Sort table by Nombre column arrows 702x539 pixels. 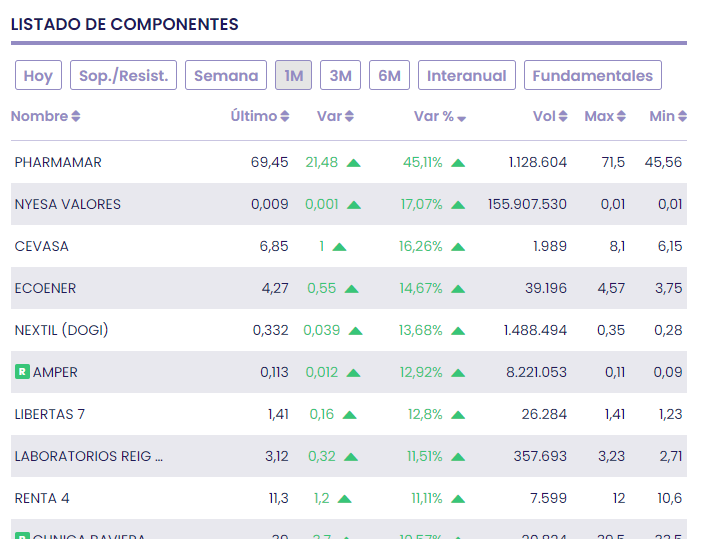76,117
